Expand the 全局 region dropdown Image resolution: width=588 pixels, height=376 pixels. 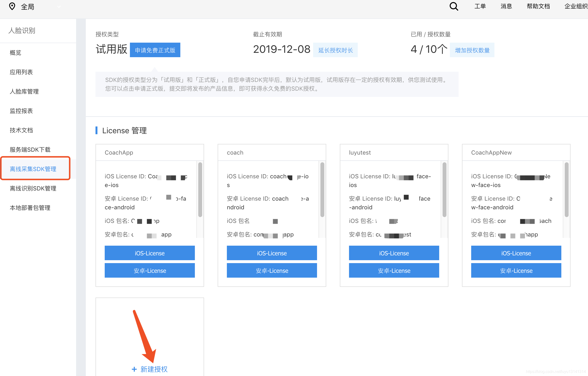click(59, 7)
